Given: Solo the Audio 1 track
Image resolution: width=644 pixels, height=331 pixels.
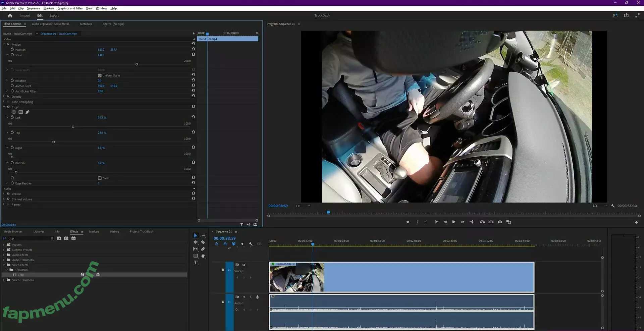Looking at the screenshot, I should (251, 297).
